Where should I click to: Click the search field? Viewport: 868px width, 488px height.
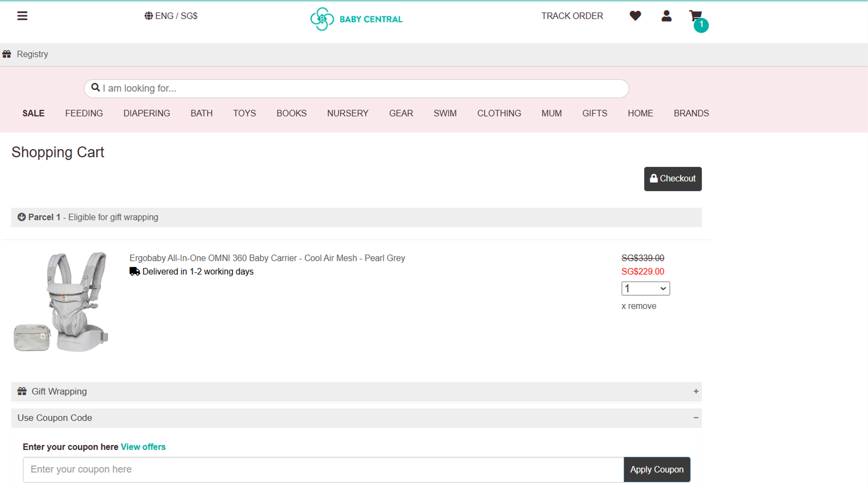tap(356, 89)
